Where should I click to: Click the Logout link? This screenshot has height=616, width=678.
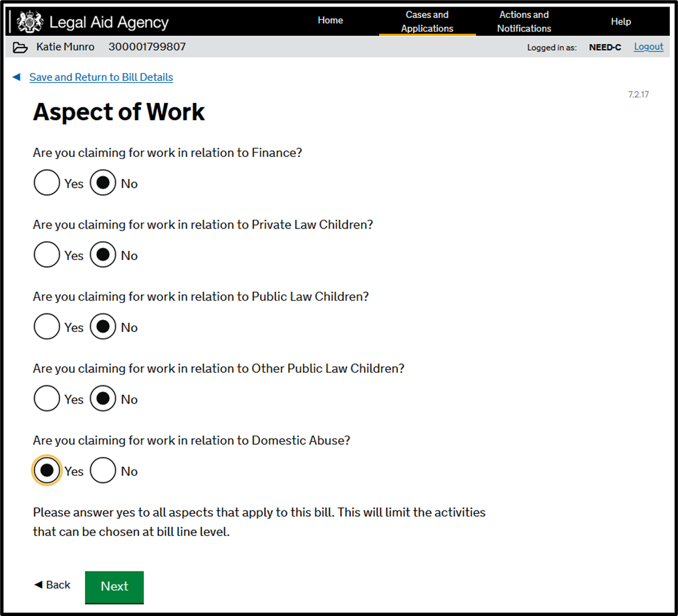pos(649,47)
